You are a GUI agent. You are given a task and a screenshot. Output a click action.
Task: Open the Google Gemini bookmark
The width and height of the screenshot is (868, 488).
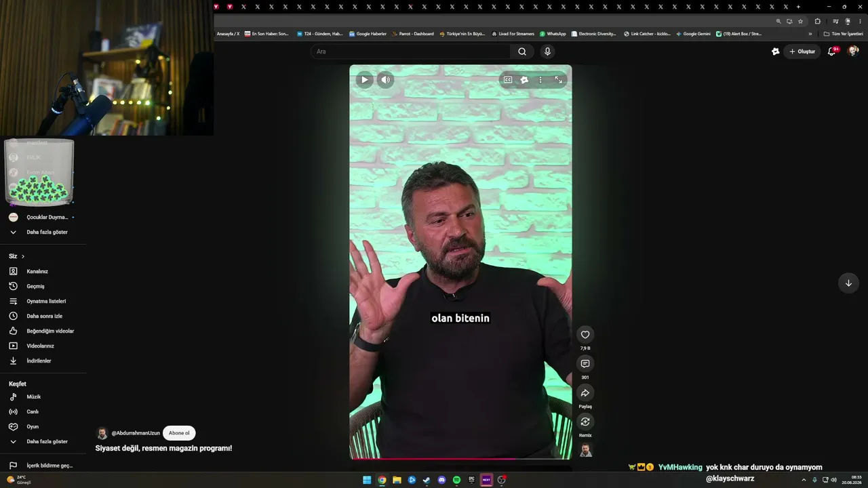click(693, 34)
